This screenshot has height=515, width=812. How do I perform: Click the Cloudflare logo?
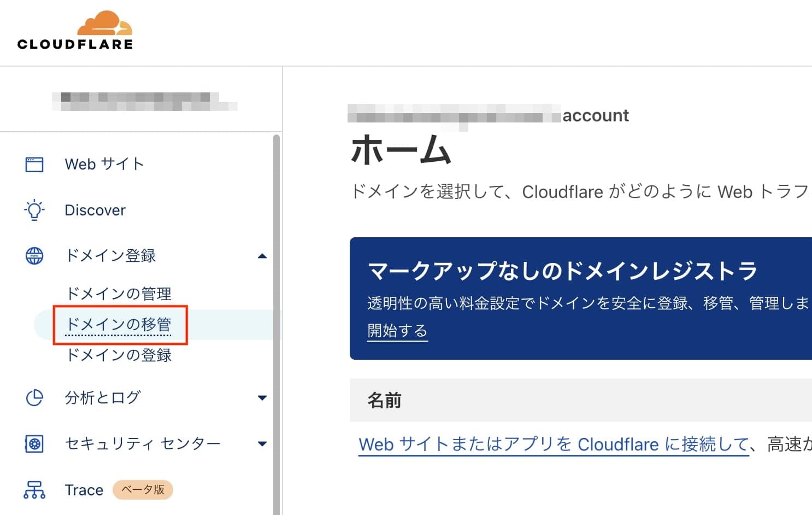tap(75, 31)
